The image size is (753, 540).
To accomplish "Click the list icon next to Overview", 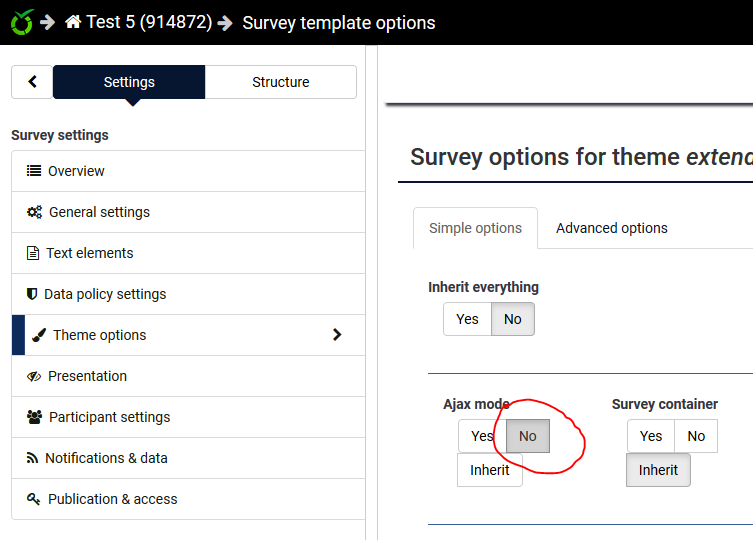I will tap(34, 171).
